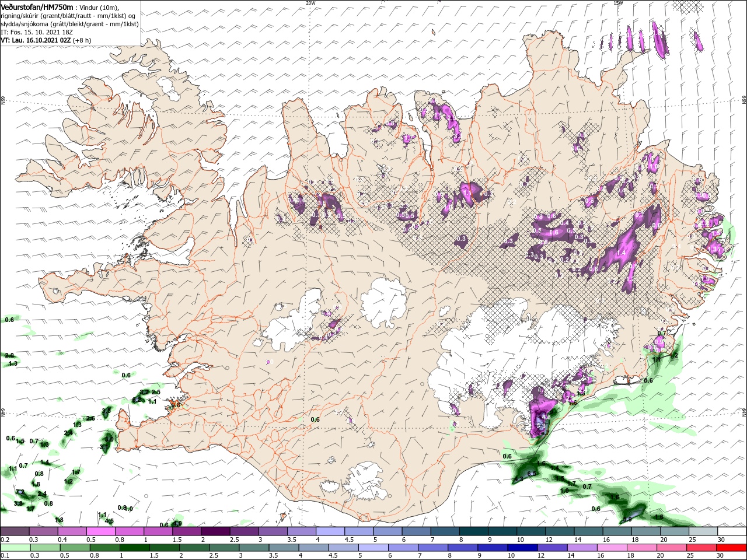Click the 6.5 rainfall value off the south coast

point(532,474)
